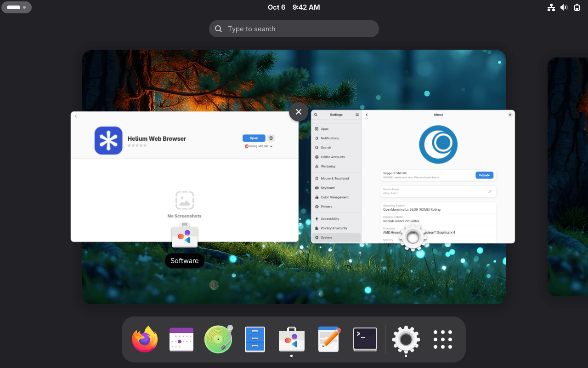Go back using the Software window arrow
This screenshot has width=588, height=368.
pos(76,116)
